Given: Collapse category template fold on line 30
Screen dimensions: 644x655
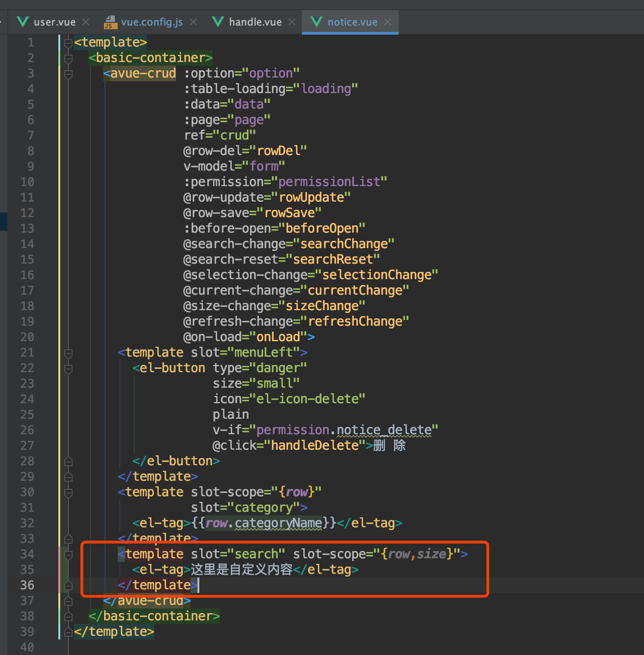Looking at the screenshot, I should (68, 492).
